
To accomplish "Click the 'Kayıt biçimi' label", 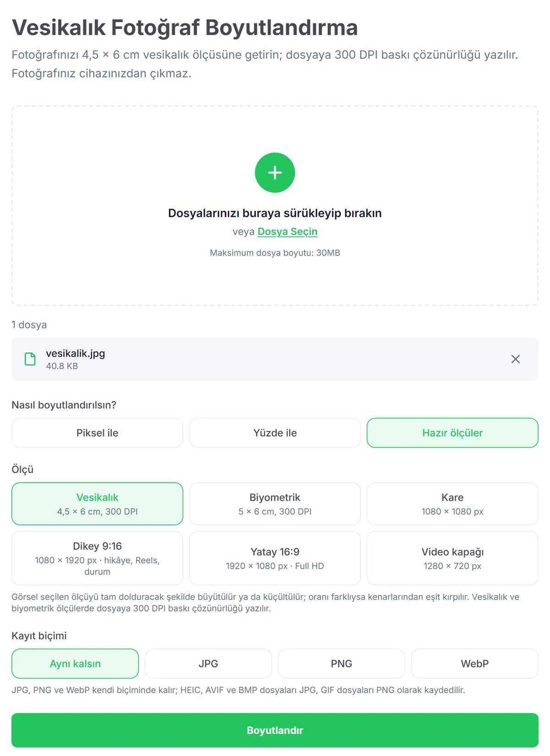I will 39,636.
